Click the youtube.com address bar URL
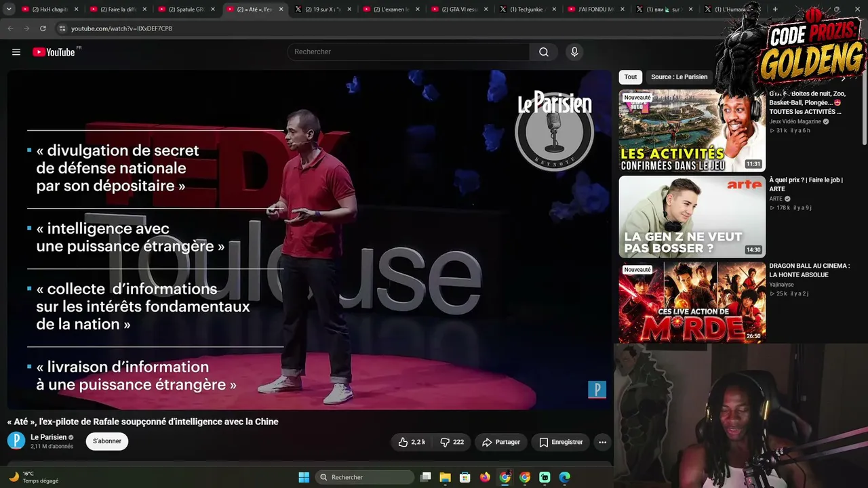This screenshot has height=488, width=868. (121, 28)
